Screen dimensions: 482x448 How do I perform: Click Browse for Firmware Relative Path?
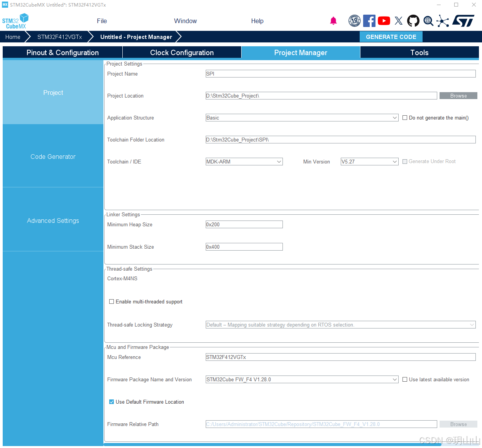[458, 424]
